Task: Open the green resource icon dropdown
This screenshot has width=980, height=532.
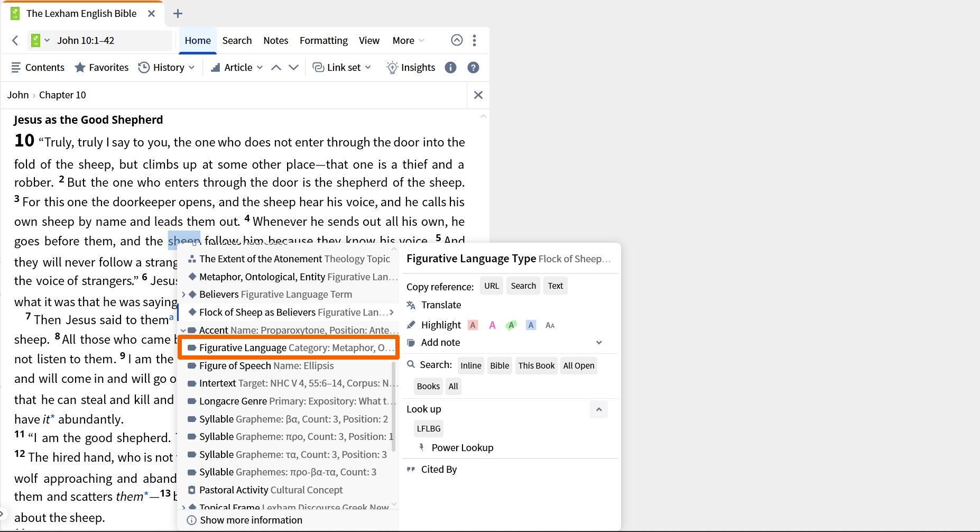Action: [41, 40]
